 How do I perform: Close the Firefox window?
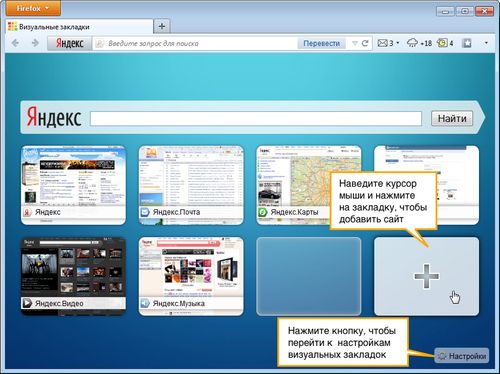[x=485, y=11]
